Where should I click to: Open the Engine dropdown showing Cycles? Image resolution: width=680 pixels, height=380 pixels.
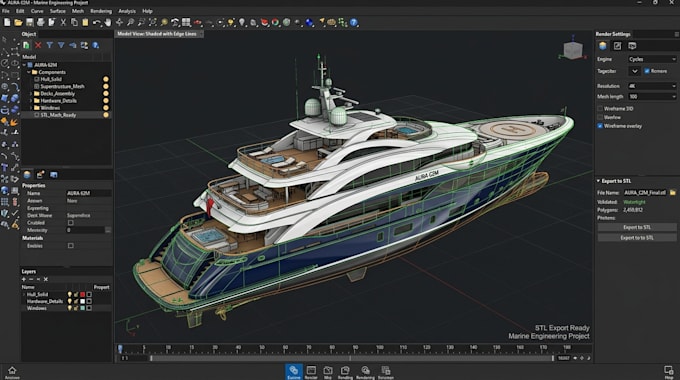[652, 59]
